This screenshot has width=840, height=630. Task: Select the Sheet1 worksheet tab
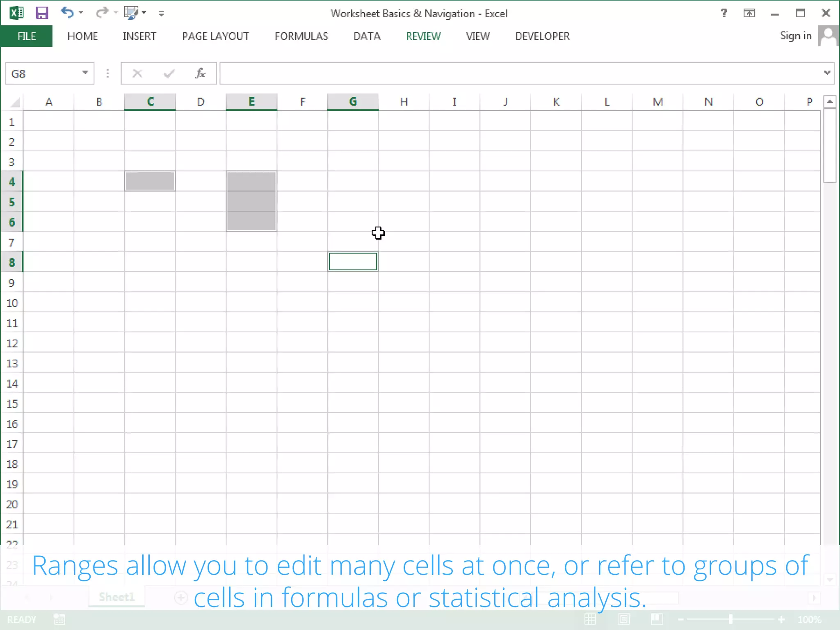[117, 597]
